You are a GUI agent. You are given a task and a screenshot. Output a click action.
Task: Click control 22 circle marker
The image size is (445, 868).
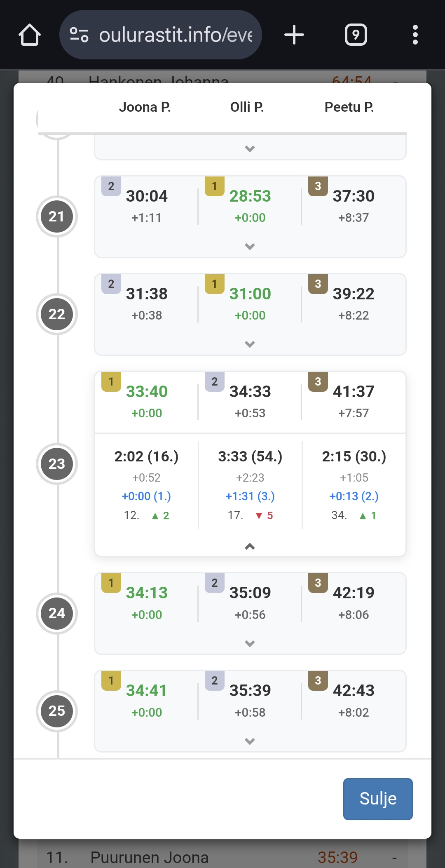(57, 314)
